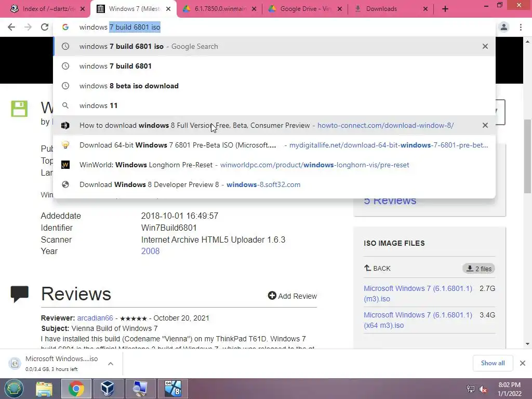Open the Windows Start orb
This screenshot has width=532, height=399.
click(x=14, y=389)
